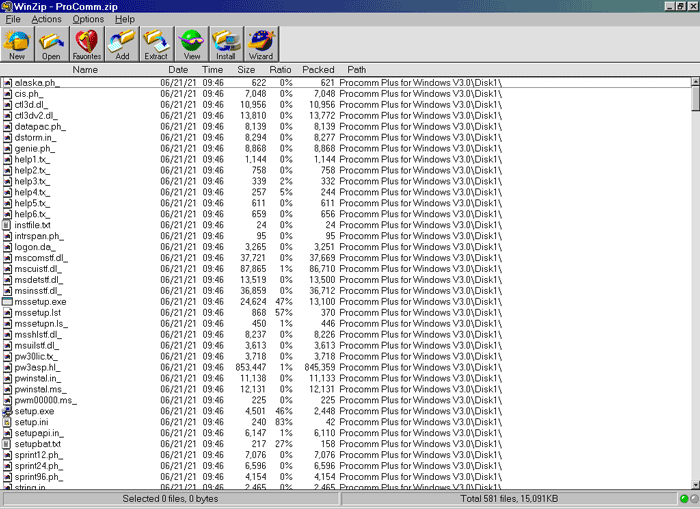Screen dimensions: 700x509
Task: Click the View toolbar icon
Action: [191, 44]
